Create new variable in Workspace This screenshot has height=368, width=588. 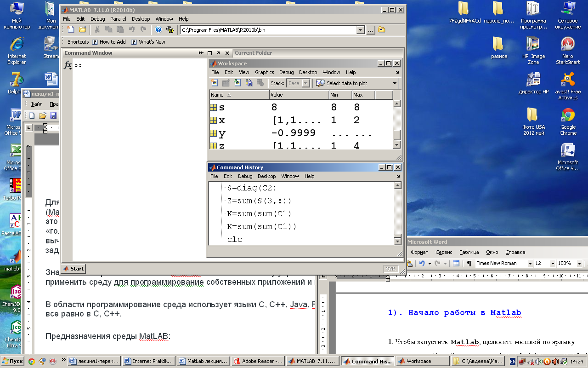[214, 83]
